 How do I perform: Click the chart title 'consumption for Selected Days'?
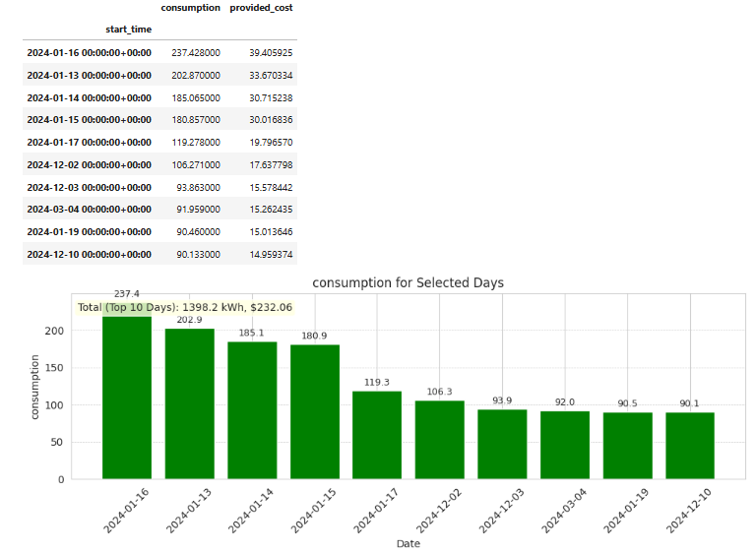pyautogui.click(x=408, y=283)
